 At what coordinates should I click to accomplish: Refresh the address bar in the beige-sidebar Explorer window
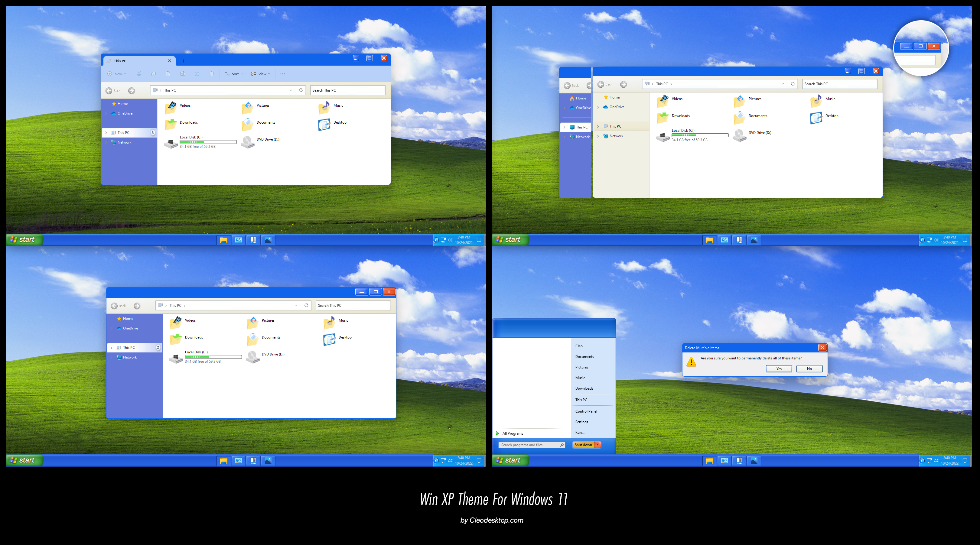coord(793,84)
